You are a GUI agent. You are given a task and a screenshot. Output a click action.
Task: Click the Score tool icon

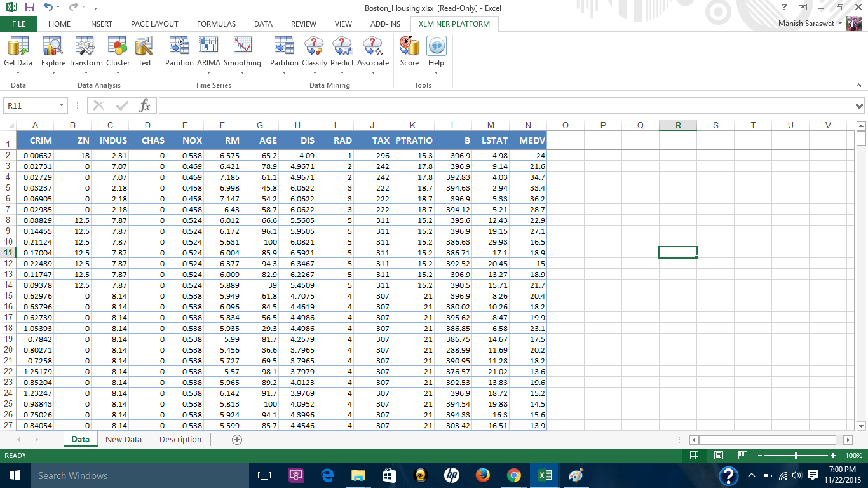(x=409, y=47)
